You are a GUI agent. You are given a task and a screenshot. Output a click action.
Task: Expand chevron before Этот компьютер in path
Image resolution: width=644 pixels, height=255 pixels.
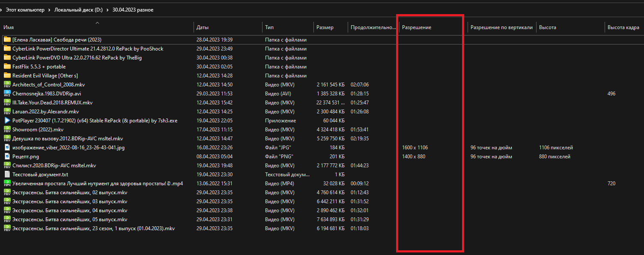2,10
